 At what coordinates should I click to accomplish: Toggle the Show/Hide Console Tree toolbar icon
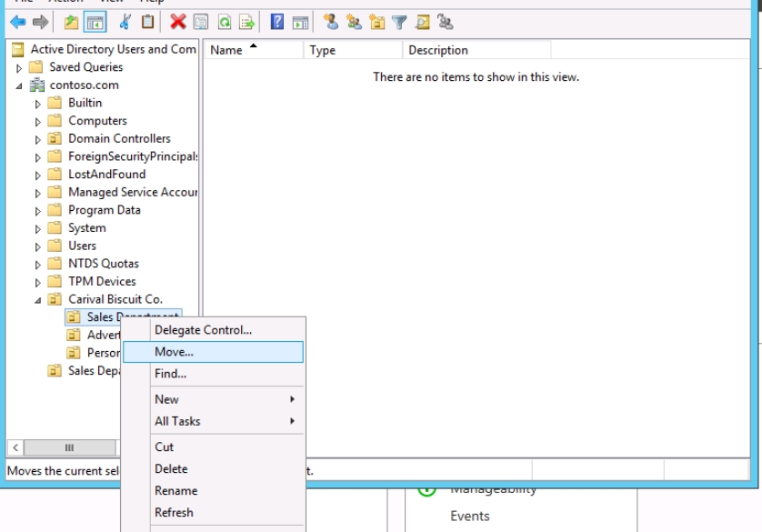coord(95,22)
